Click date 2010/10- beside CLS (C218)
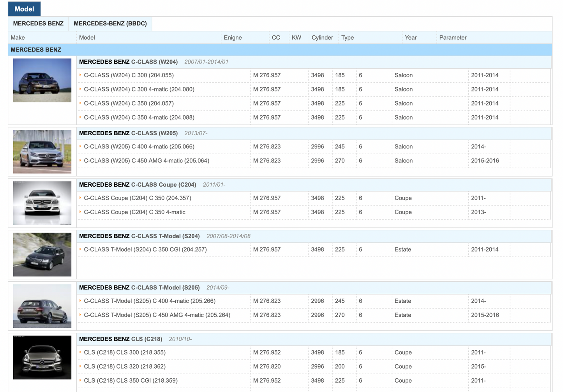The image size is (563, 392). (180, 339)
